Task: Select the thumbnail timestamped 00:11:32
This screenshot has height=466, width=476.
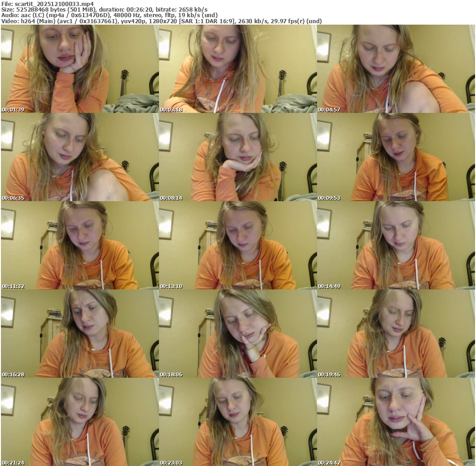Action: pyautogui.click(x=79, y=245)
